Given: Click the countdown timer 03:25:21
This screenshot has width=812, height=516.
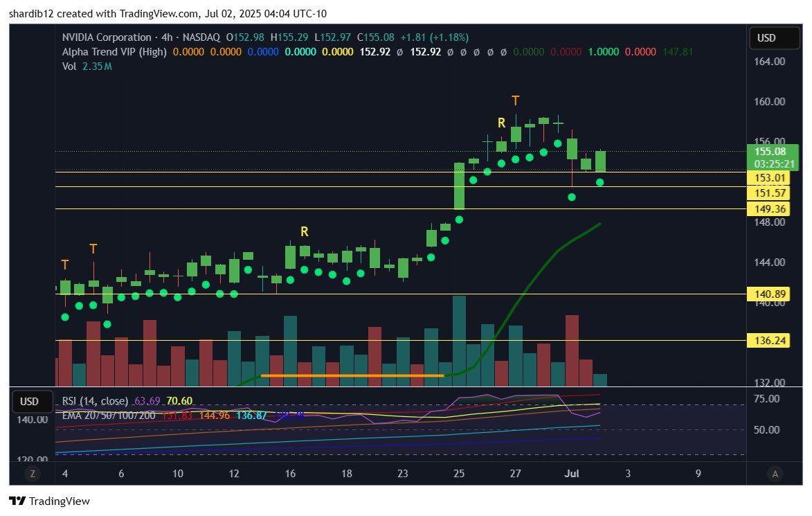Looking at the screenshot, I should click(x=773, y=163).
